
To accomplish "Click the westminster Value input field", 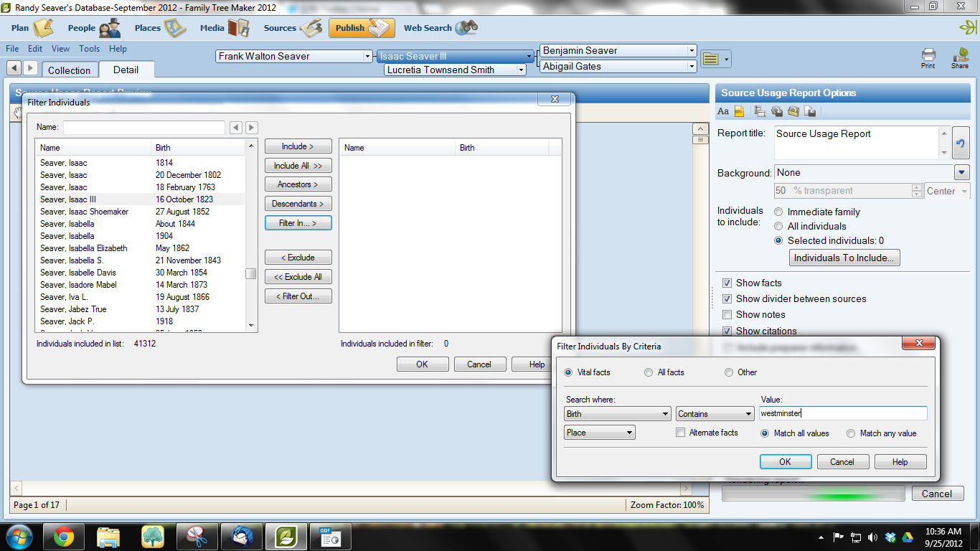I will [843, 413].
